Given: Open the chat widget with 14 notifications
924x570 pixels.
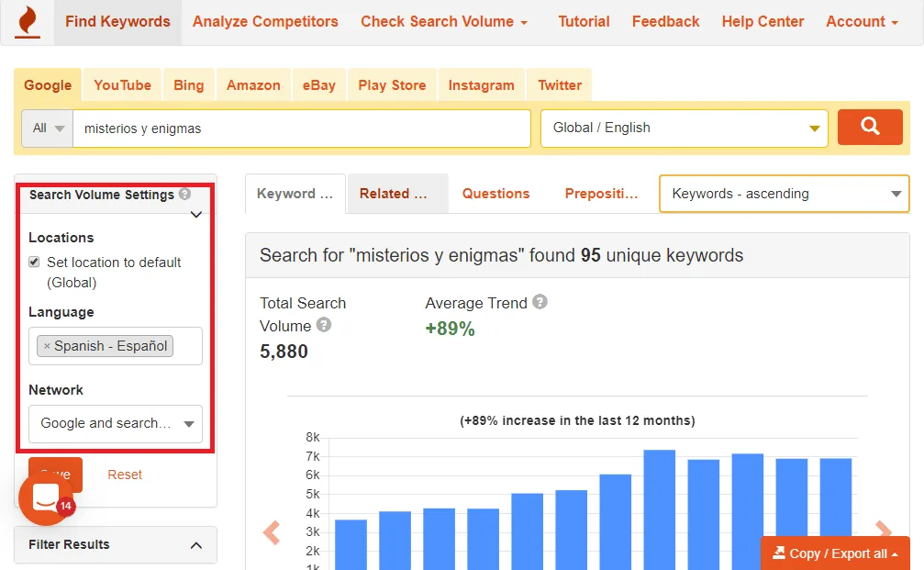Looking at the screenshot, I should point(46,498).
